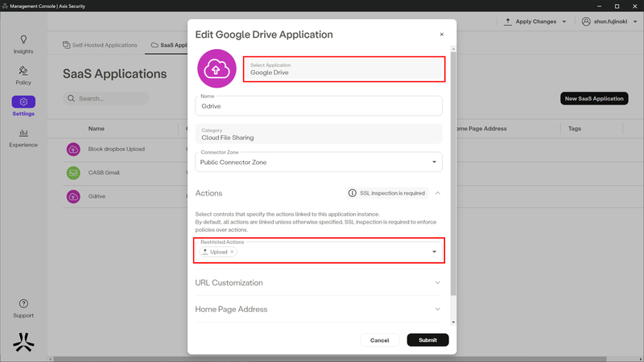Open the Experience chart icon
Image resolution: width=644 pixels, height=362 pixels.
click(23, 133)
